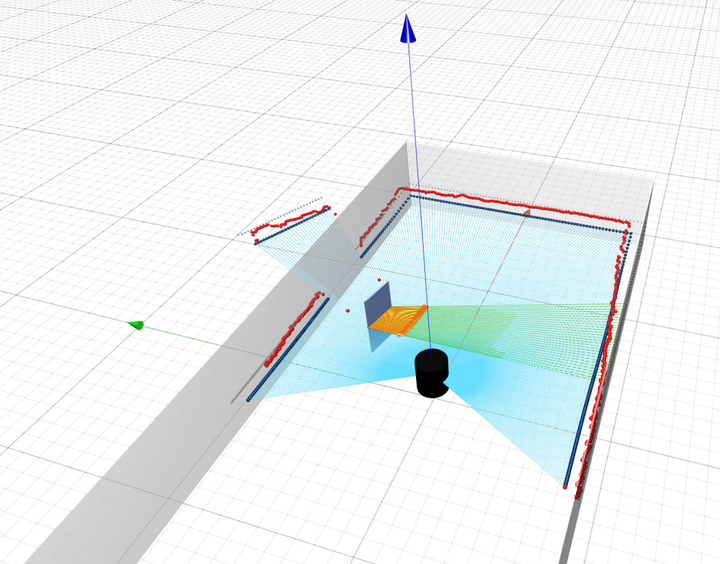Screen dimensions: 720x564
Task: Click the lone red point left of panel
Action: (x=347, y=310)
